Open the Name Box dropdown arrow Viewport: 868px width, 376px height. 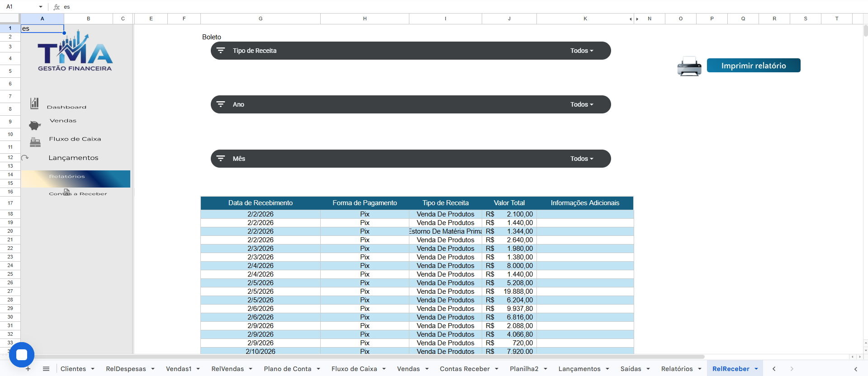pos(41,7)
